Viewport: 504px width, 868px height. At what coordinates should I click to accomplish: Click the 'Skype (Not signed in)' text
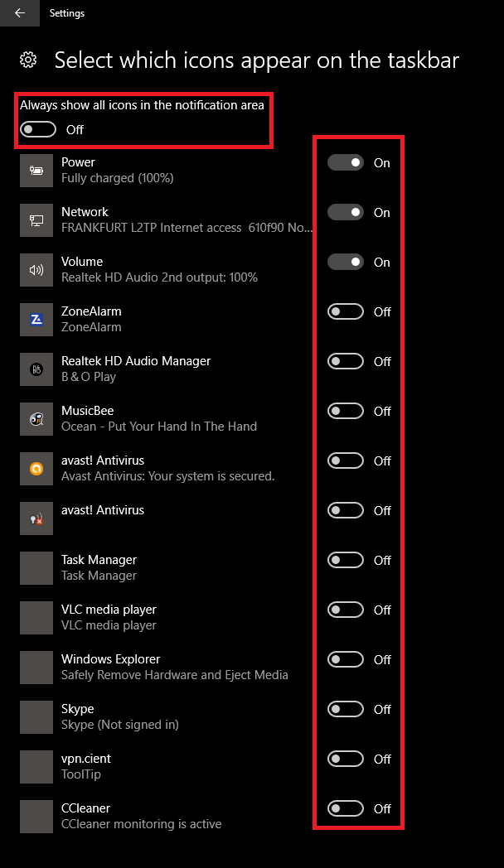tap(120, 726)
